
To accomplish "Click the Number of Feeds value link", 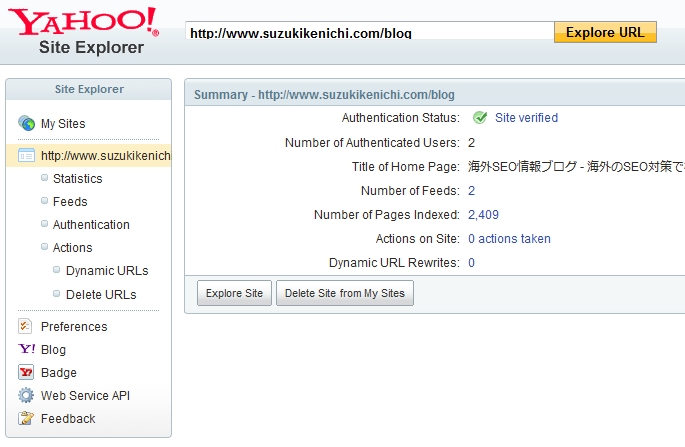I will click(x=471, y=191).
